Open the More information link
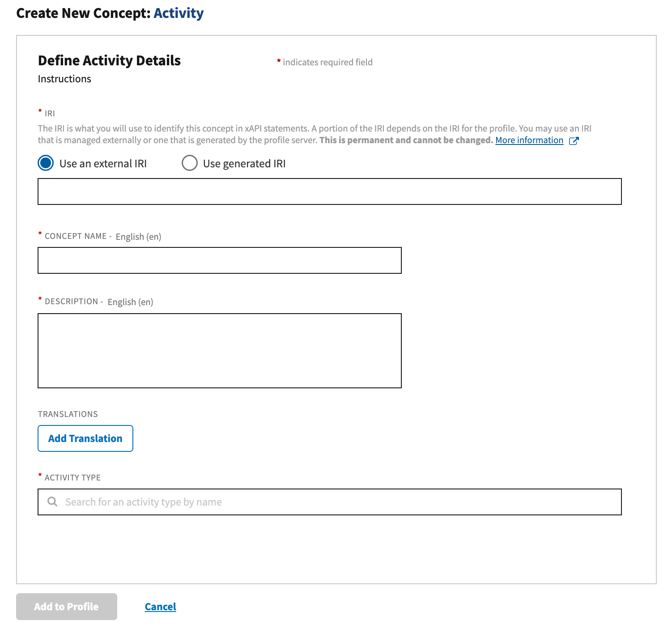Viewport: 672px width, 629px height. [x=529, y=140]
